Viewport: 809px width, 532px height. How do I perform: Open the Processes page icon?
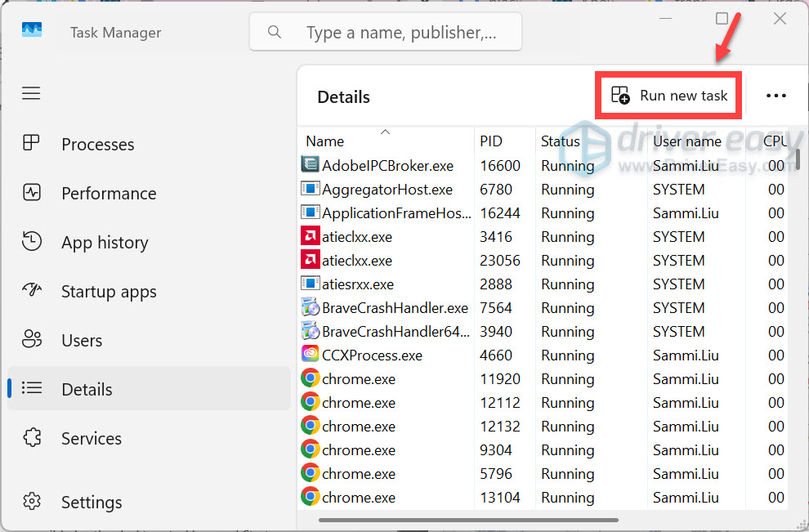click(31, 143)
